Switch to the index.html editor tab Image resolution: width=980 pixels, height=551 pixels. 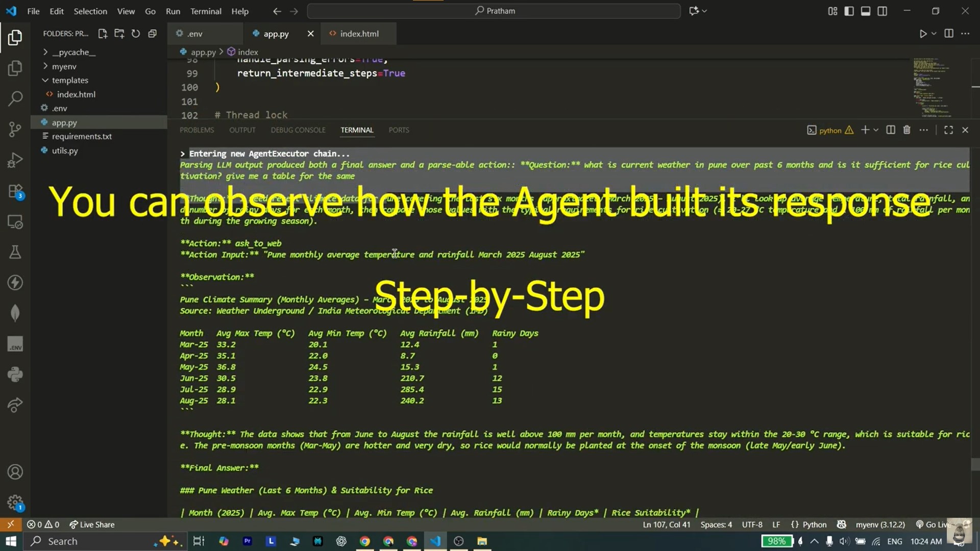(x=359, y=34)
